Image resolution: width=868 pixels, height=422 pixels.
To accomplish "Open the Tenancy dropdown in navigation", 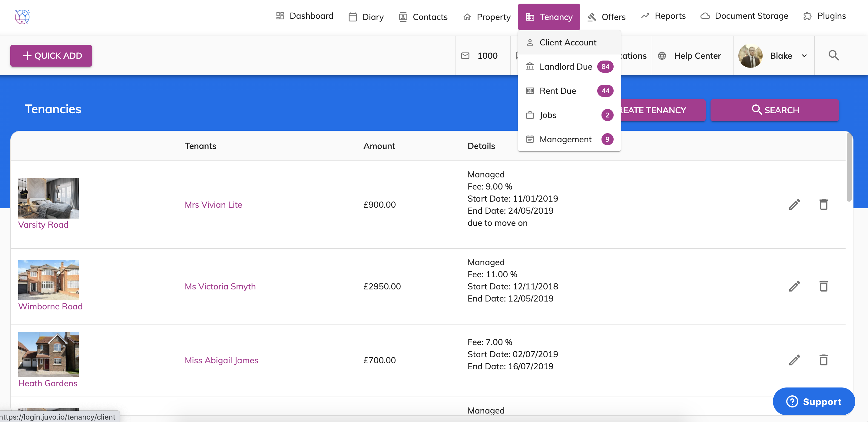I will tap(549, 17).
